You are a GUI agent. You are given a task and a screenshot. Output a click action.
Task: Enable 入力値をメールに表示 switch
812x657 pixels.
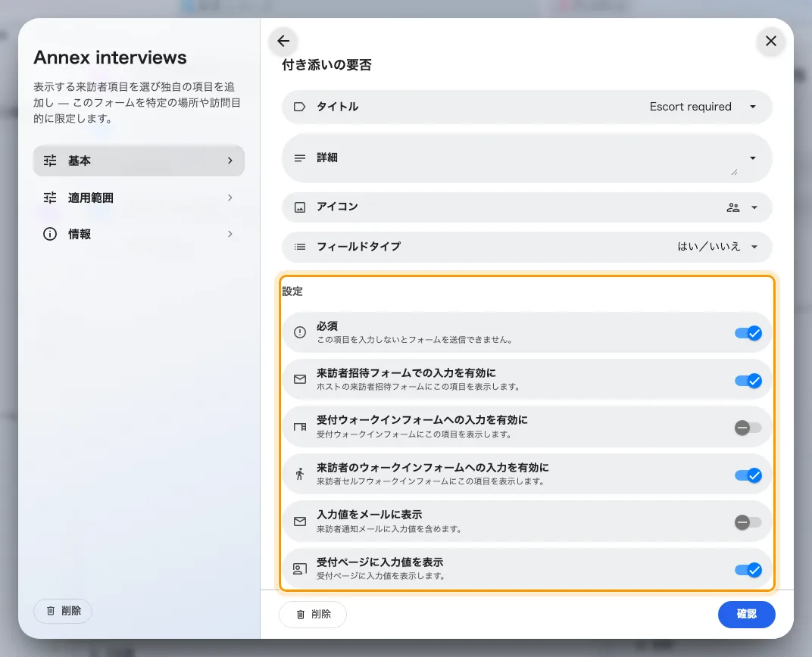[x=748, y=522]
